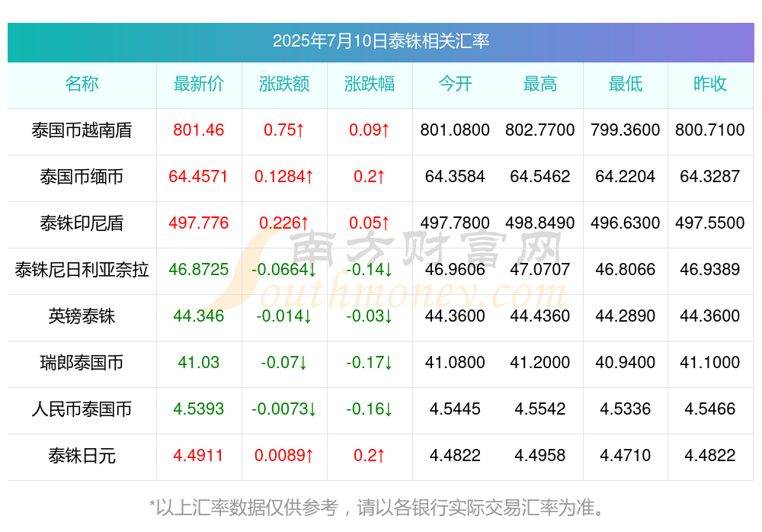762x532 pixels.
Task: Click the 最低 column header
Action: 626,84
